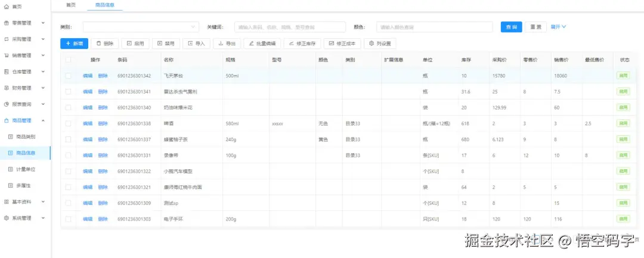Expand more filters via 展开 link
644x258 pixels.
tap(558, 27)
